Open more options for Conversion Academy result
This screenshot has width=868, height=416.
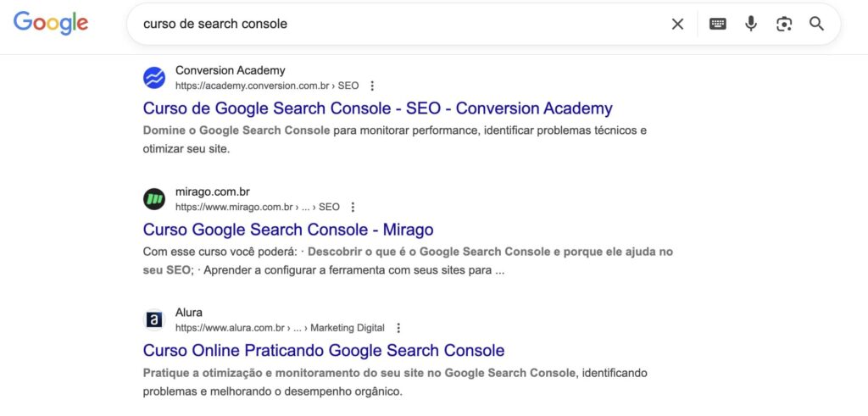[372, 86]
